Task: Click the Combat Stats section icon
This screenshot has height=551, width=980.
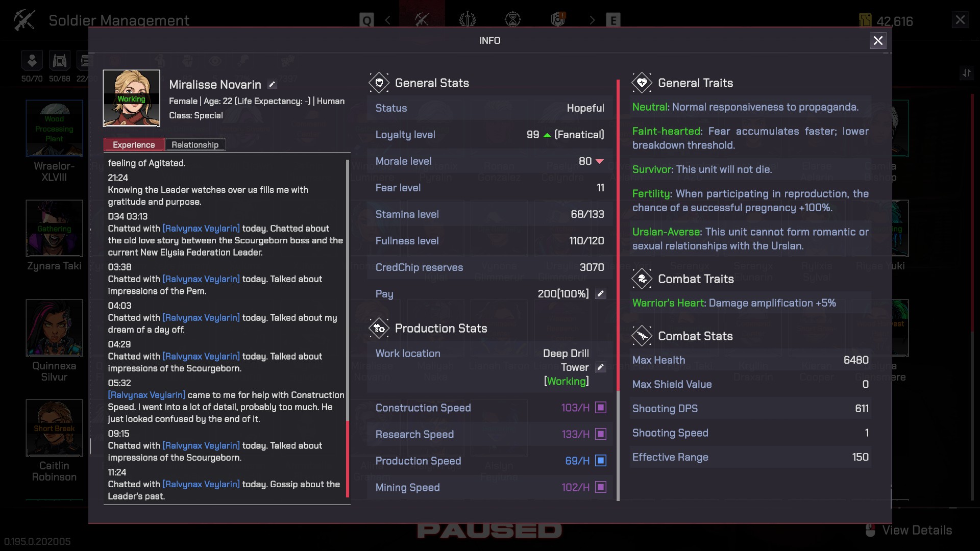Action: (642, 336)
